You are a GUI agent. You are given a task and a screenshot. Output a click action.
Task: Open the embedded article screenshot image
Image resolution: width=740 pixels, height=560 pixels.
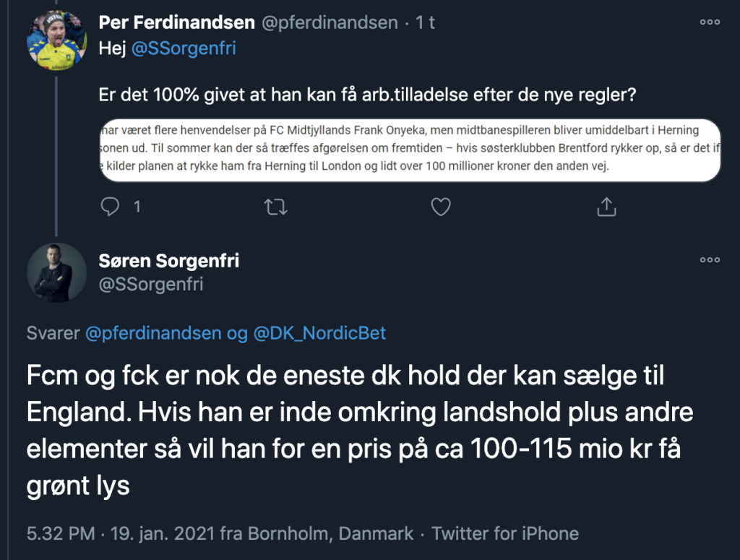click(x=410, y=150)
